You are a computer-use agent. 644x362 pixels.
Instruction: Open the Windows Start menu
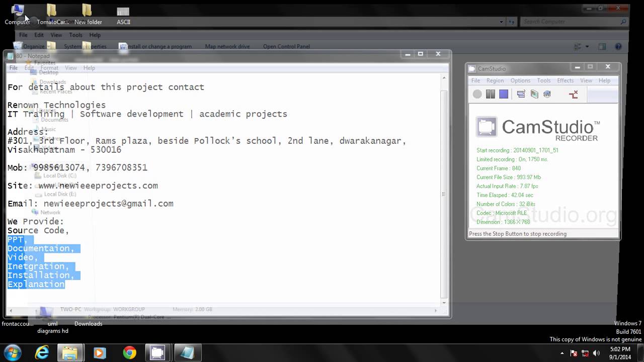pyautogui.click(x=12, y=353)
